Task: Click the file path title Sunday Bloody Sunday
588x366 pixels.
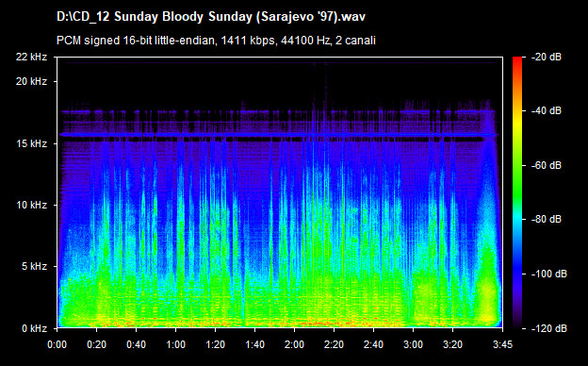Action: pyautogui.click(x=211, y=17)
